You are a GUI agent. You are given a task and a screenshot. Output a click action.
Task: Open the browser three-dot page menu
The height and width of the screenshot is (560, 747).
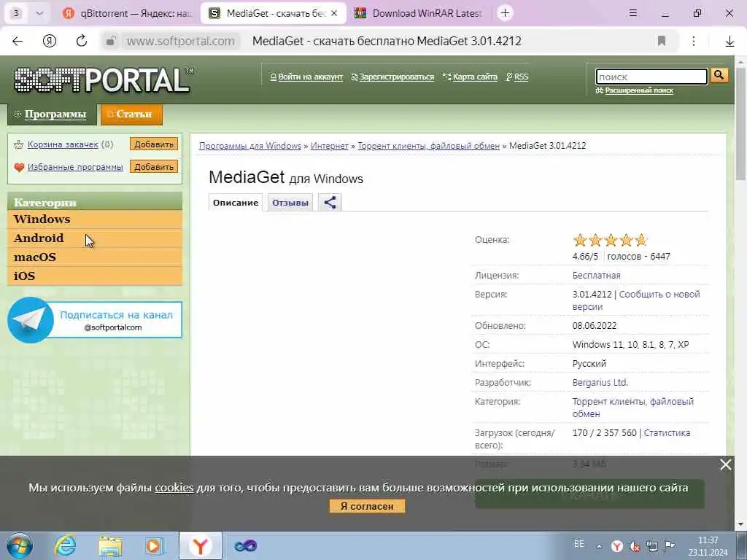point(694,41)
